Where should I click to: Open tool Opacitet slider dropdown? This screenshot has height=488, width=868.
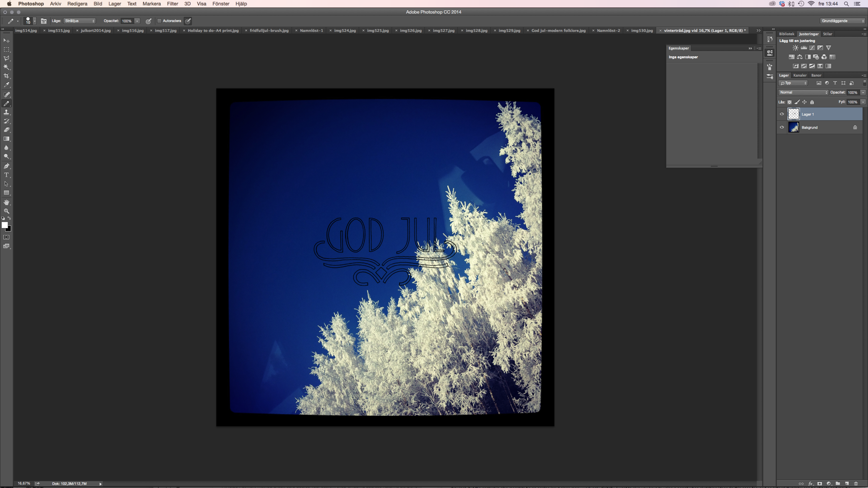pyautogui.click(x=137, y=21)
